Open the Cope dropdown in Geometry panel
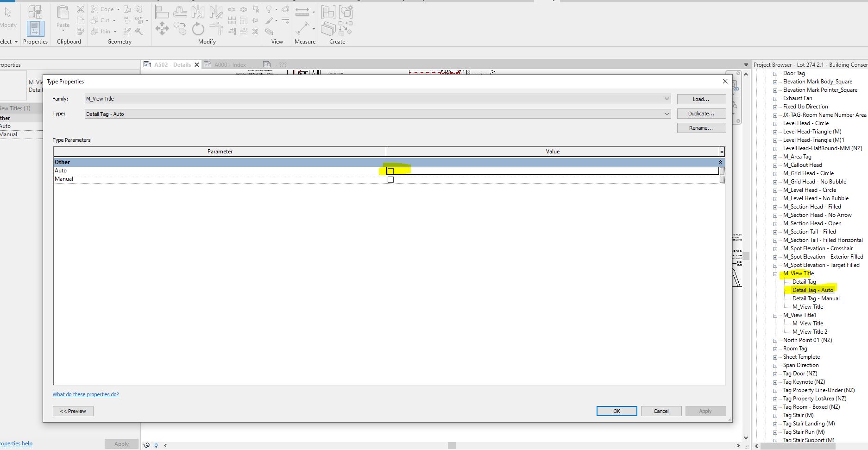This screenshot has height=450, width=868. (118, 9)
